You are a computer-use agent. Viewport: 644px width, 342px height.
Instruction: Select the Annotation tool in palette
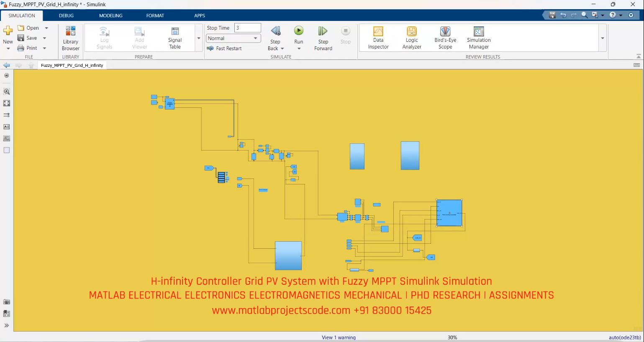pos(7,127)
